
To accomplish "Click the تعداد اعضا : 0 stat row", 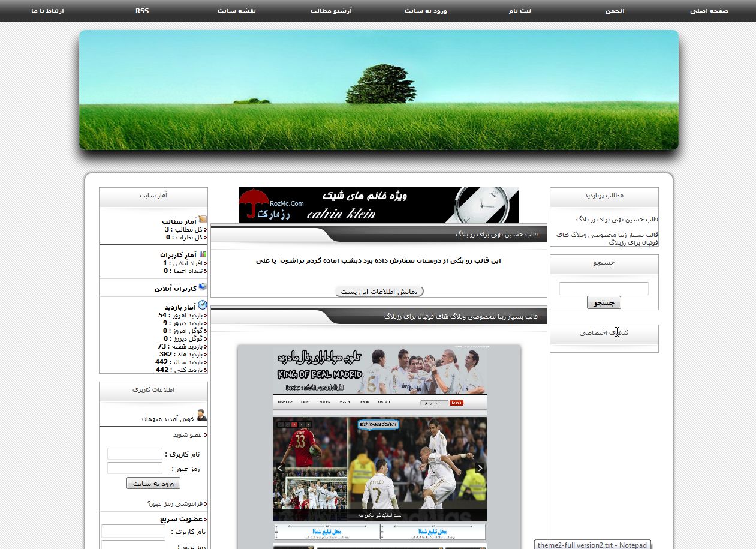I will click(184, 271).
